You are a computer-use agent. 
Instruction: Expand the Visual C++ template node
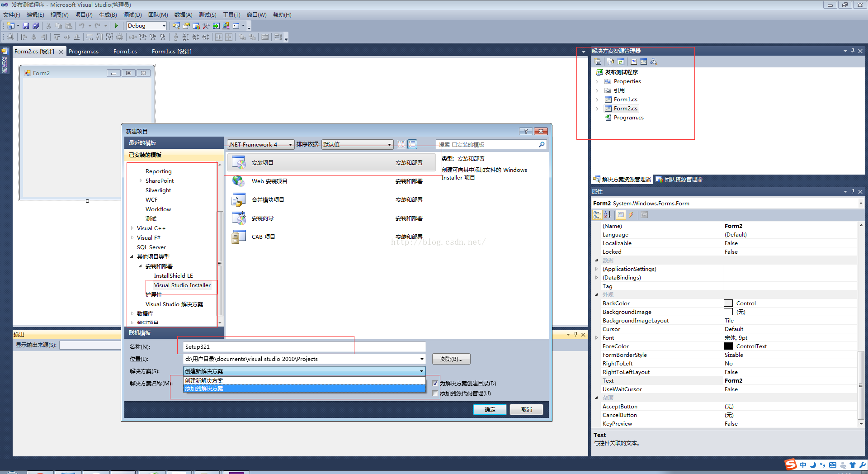point(132,228)
